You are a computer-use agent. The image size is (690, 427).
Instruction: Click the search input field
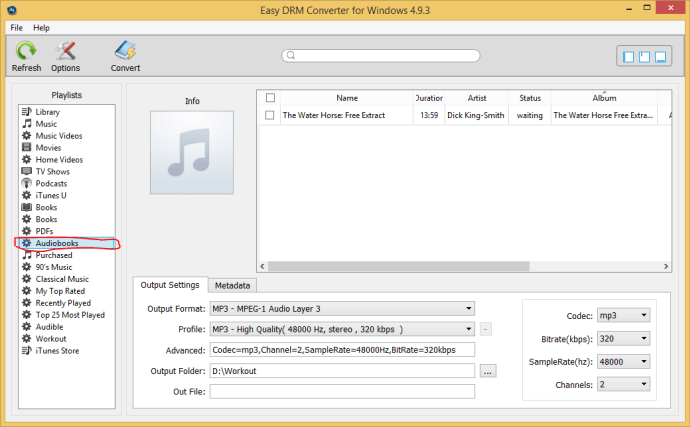point(381,55)
